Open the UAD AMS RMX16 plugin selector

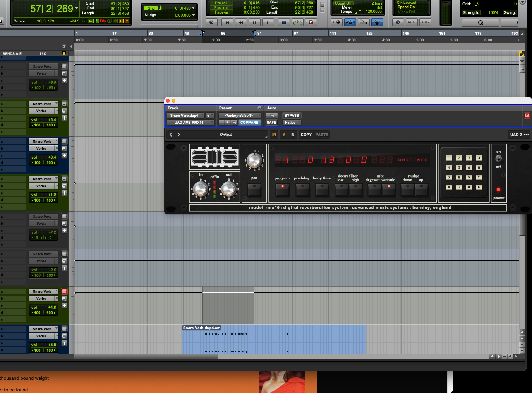tap(190, 123)
